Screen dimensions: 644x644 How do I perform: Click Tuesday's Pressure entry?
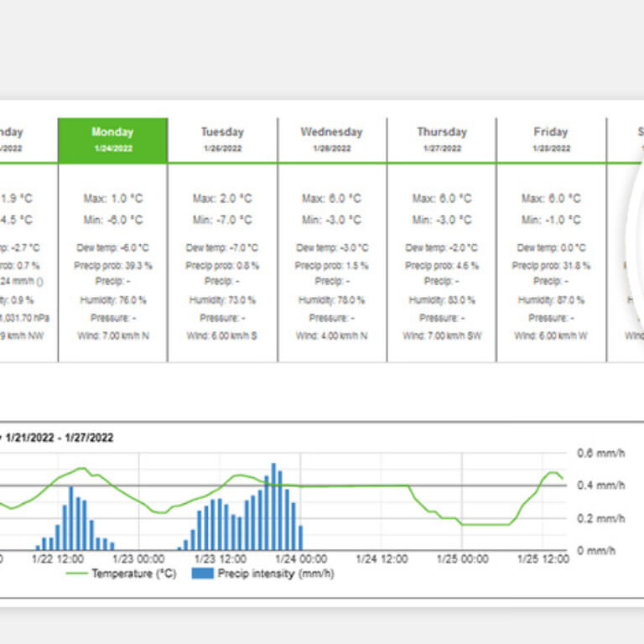(222, 319)
